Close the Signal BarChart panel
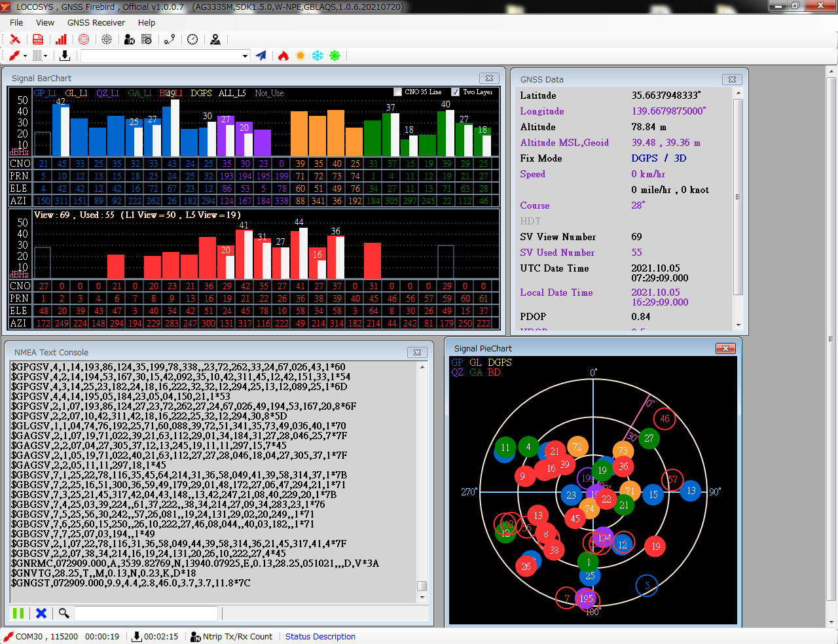 pos(488,78)
